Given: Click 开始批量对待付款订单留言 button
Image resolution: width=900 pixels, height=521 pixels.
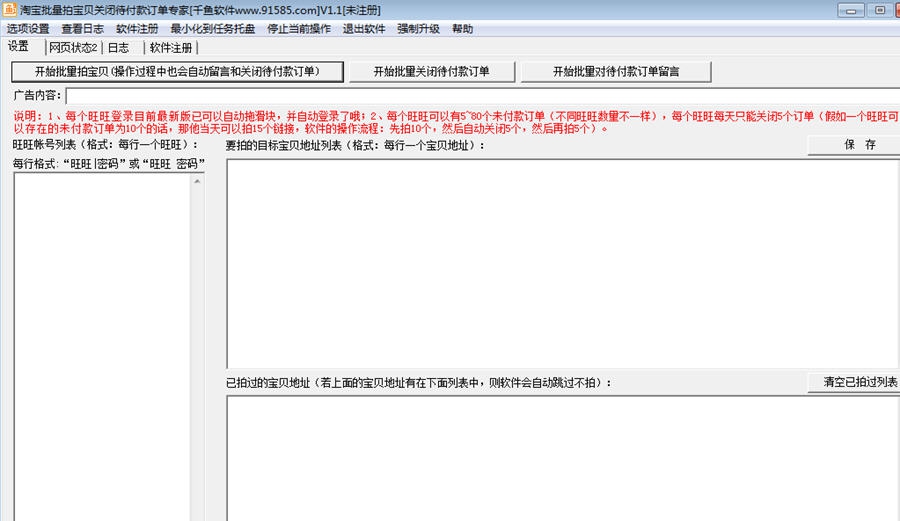Looking at the screenshot, I should pos(616,72).
